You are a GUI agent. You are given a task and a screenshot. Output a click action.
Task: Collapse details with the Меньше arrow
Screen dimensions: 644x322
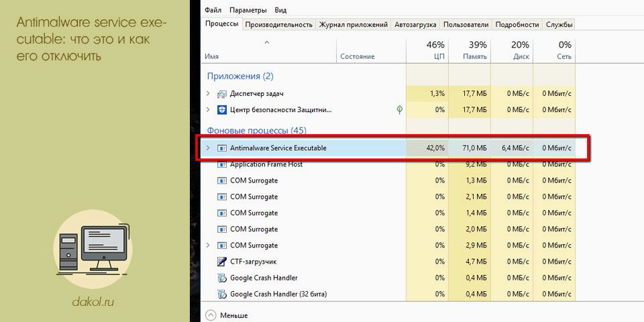coord(211,315)
